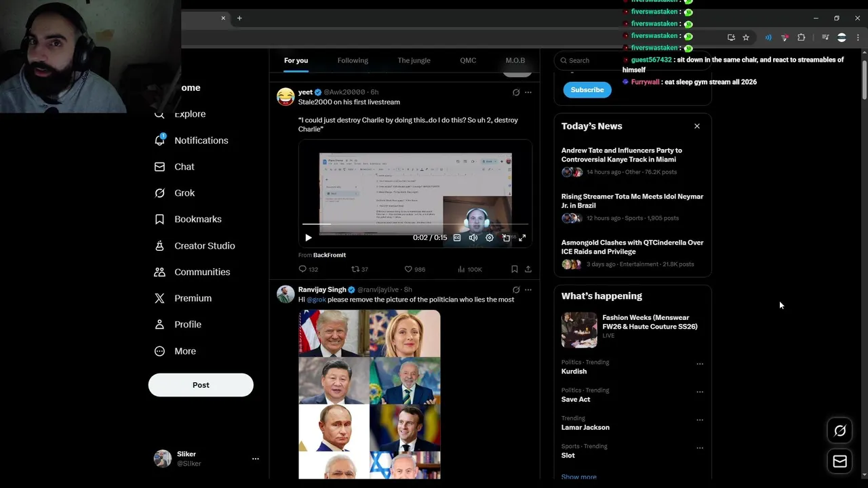Open more options on Ranvijay Singh's post
The height and width of the screenshot is (488, 868).
coord(528,289)
